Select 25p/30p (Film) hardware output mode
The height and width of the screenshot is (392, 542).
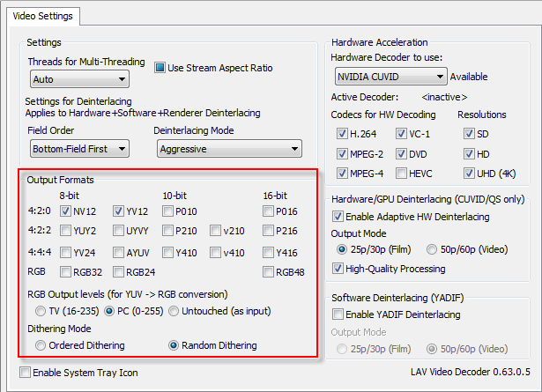coord(342,249)
